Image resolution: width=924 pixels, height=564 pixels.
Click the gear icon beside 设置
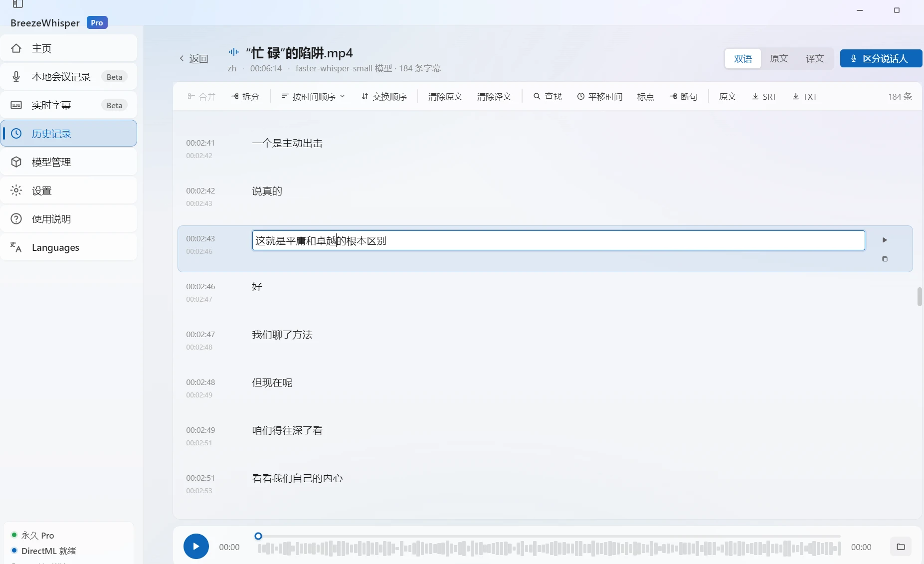point(16,190)
